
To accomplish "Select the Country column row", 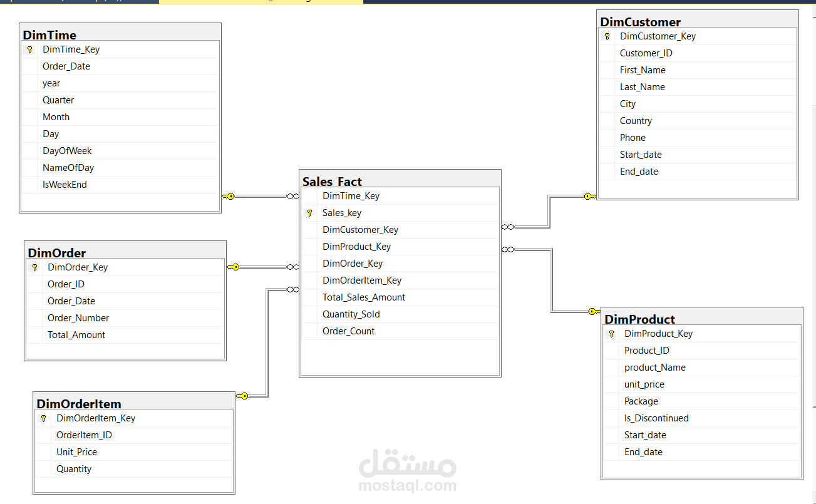I will (x=698, y=121).
